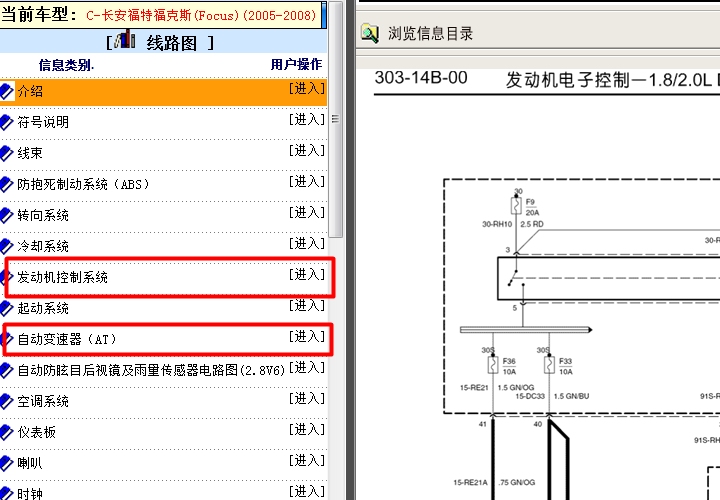Open [进入] for 空调系统

[307, 399]
